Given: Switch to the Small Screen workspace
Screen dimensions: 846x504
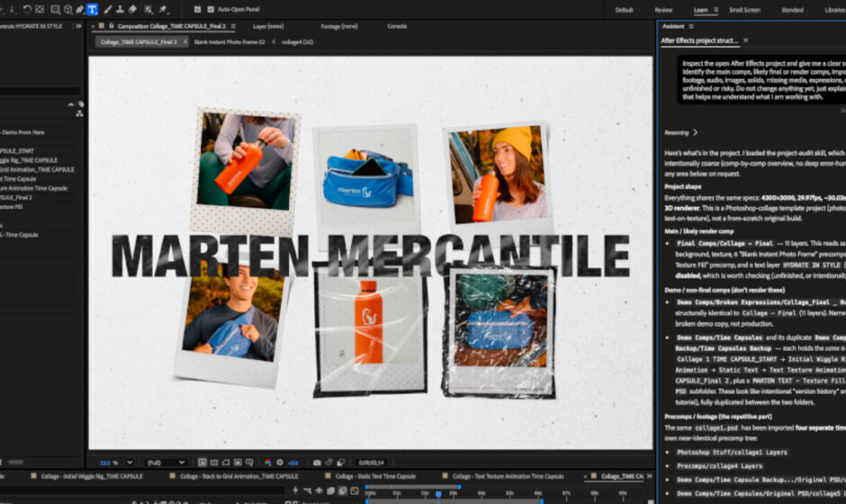Looking at the screenshot, I should tap(744, 10).
